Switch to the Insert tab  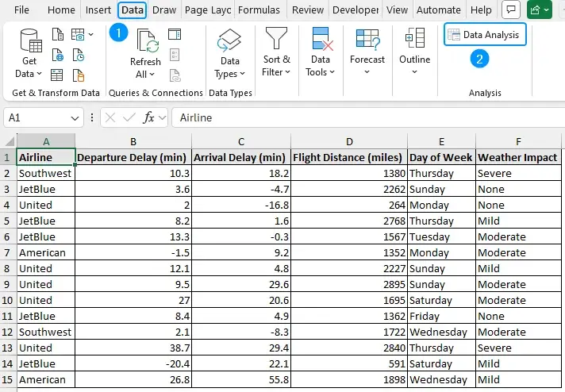coord(98,10)
